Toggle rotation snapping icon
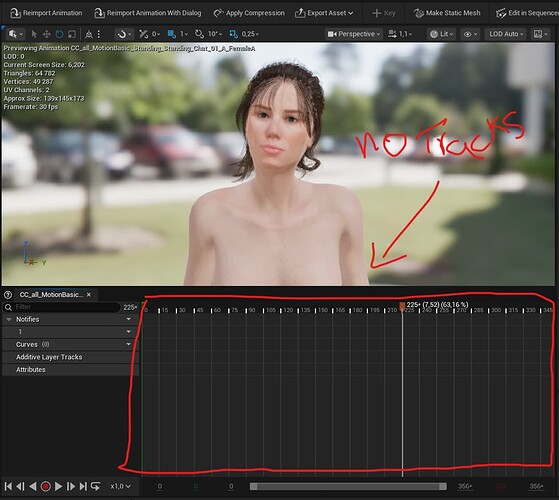Image resolution: width=559 pixels, height=500 pixels. tap(199, 34)
